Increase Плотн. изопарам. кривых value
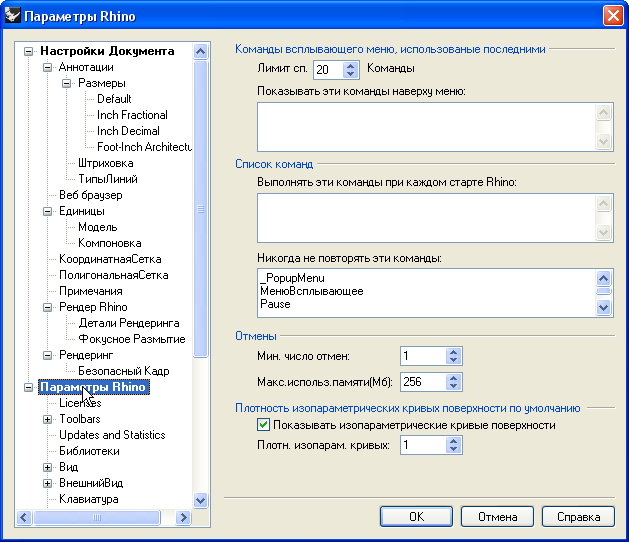The image size is (629, 542). (453, 441)
